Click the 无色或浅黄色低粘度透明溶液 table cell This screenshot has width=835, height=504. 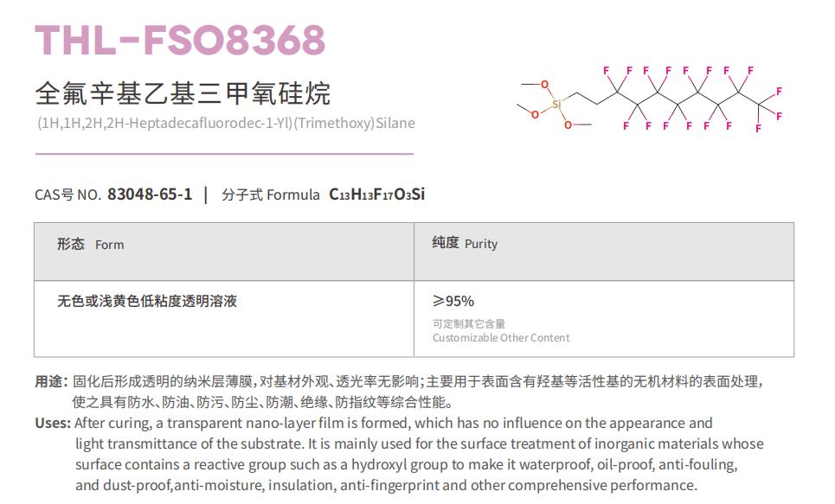[147, 302]
